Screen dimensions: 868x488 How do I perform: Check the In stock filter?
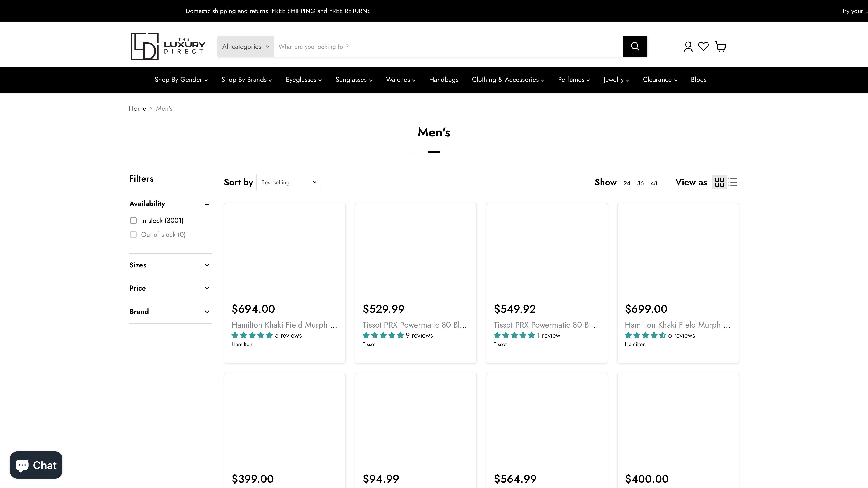point(133,220)
